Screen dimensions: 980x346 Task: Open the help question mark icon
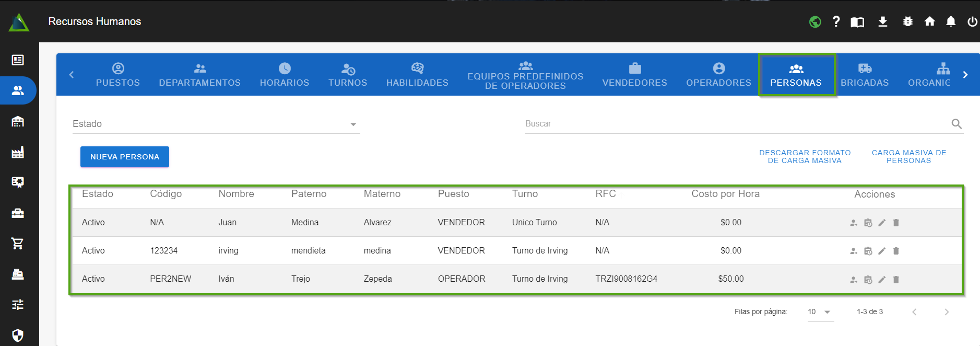(836, 21)
